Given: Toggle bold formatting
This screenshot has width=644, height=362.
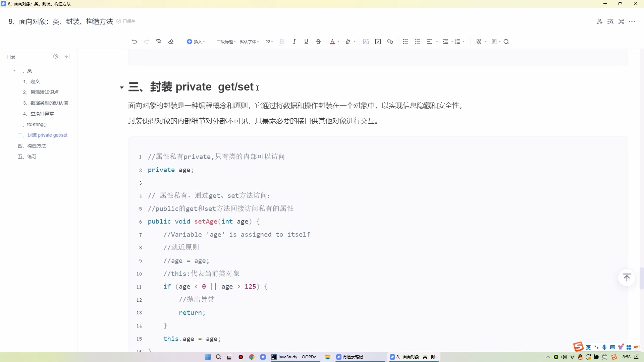Looking at the screenshot, I should pyautogui.click(x=282, y=41).
